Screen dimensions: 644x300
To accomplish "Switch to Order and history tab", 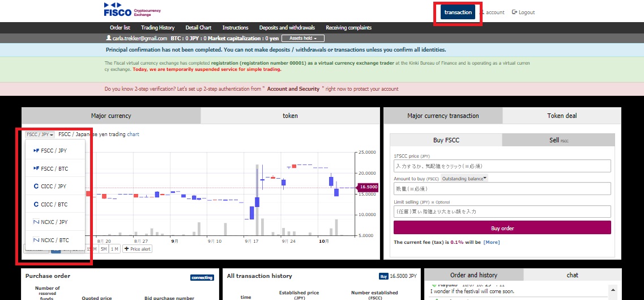I will point(474,275).
